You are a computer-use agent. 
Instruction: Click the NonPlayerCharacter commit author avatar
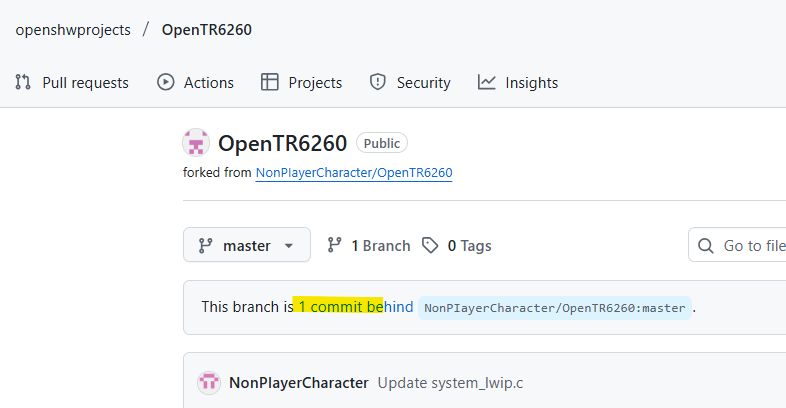click(209, 382)
